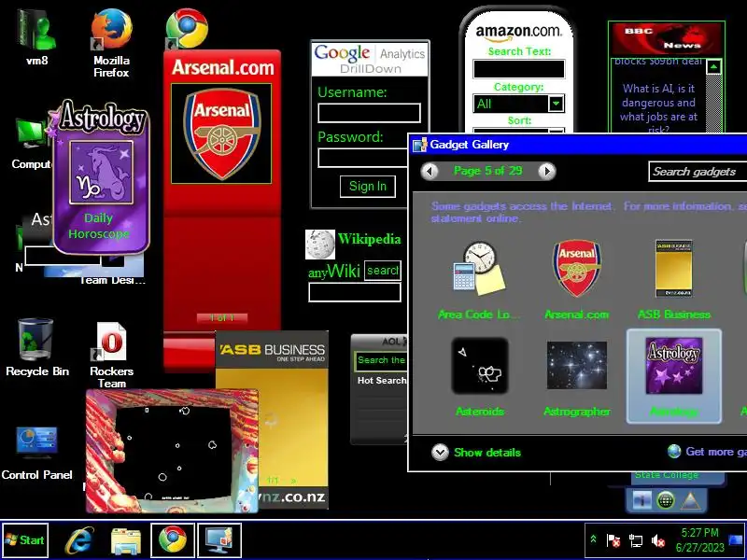
Task: Open the Google Chrome desktop shortcut
Action: 186,29
